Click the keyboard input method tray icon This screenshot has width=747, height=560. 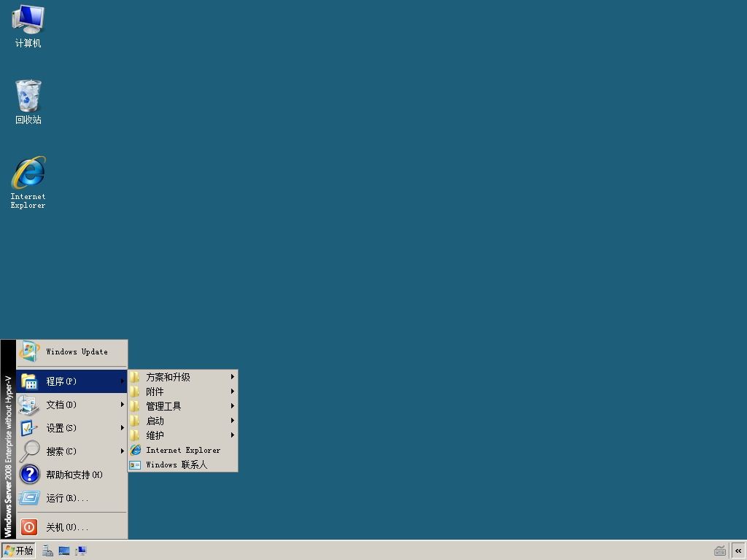[x=720, y=551]
